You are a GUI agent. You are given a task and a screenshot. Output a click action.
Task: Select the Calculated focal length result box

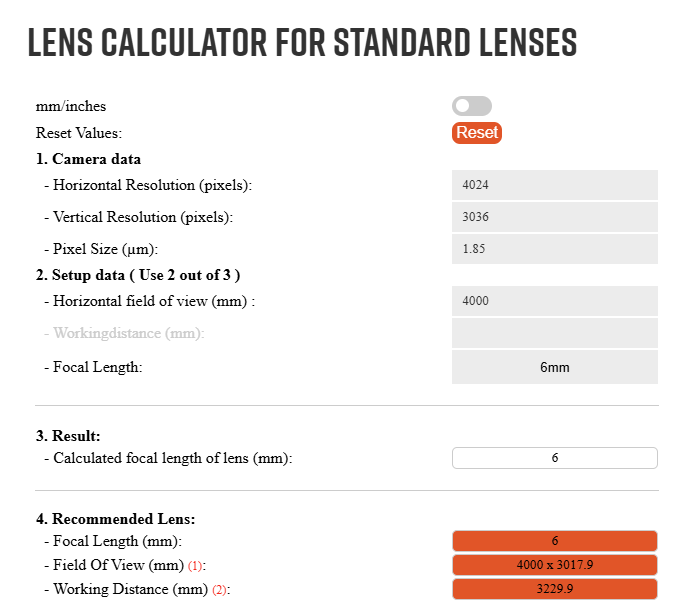(555, 458)
